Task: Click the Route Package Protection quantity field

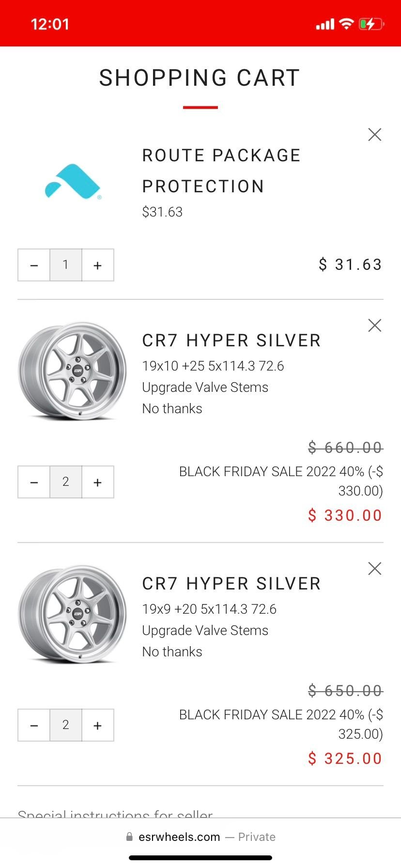Action: (x=66, y=265)
